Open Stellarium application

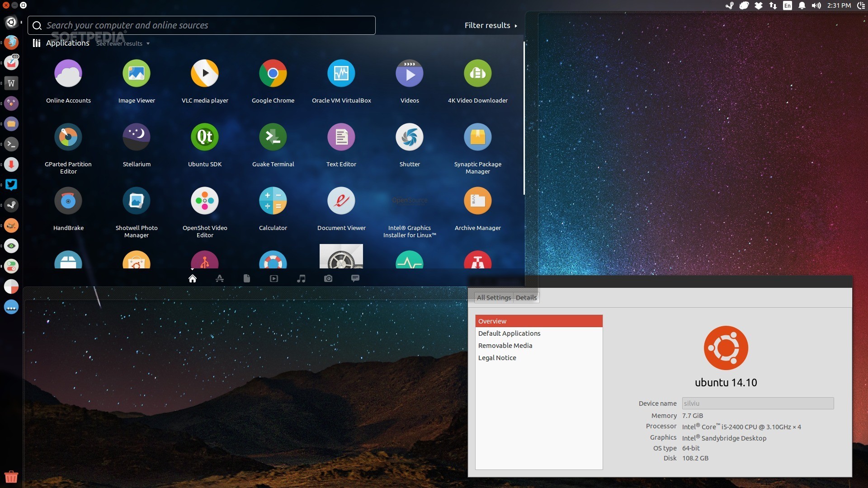(137, 137)
